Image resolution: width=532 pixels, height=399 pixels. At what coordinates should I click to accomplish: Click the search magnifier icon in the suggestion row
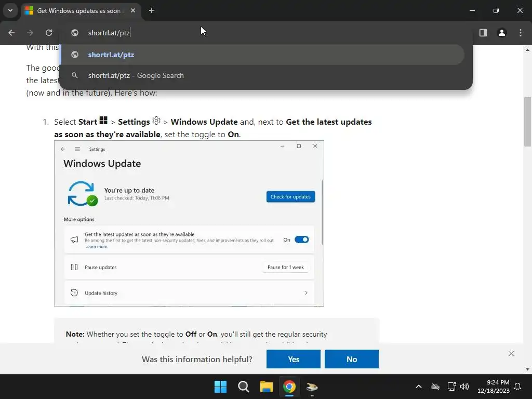click(75, 75)
